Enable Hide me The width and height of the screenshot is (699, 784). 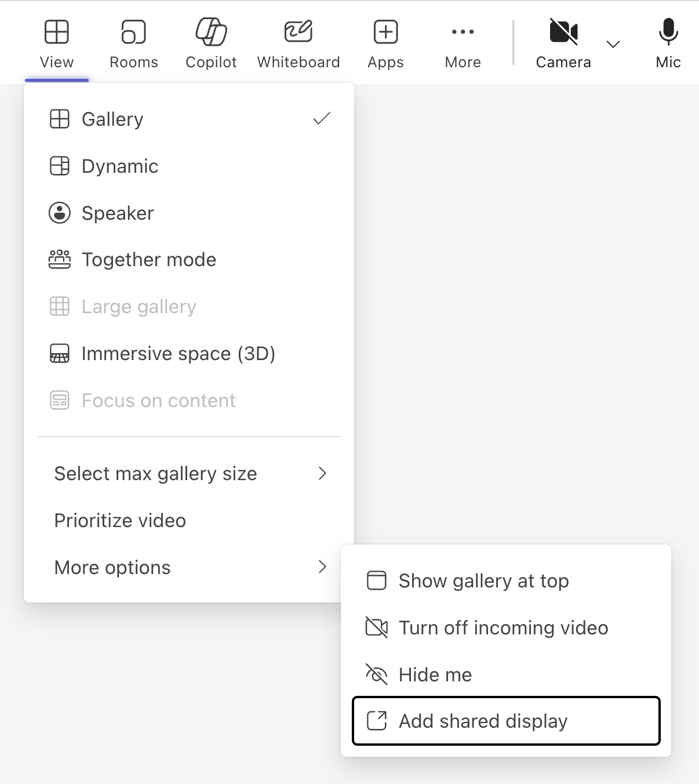point(435,674)
